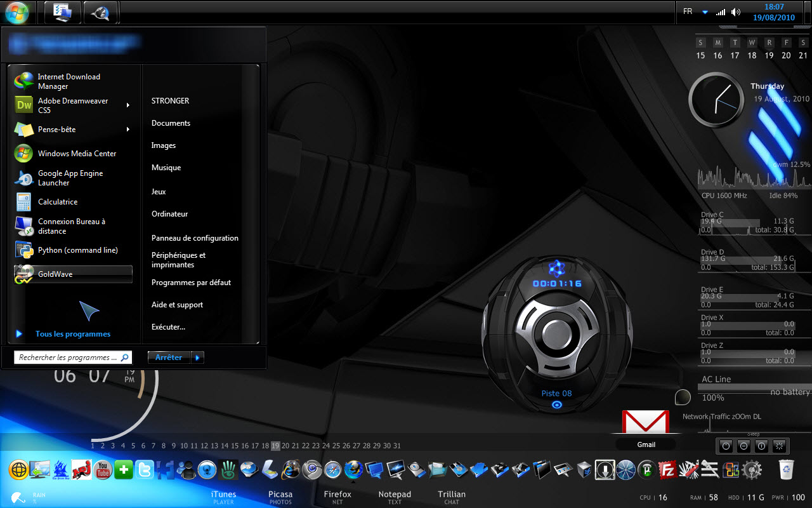This screenshot has height=508, width=812.
Task: Open the uTorrent dock icon
Action: coord(646,470)
